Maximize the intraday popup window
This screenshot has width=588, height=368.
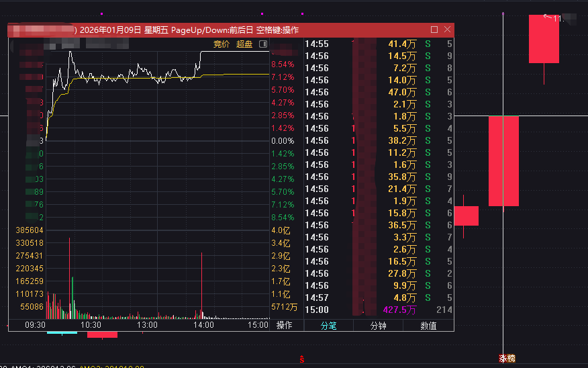point(434,30)
